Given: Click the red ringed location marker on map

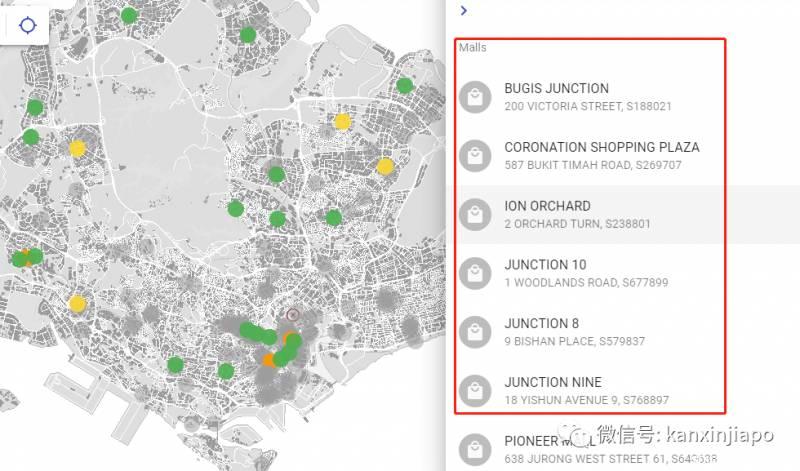Looking at the screenshot, I should point(293,314).
